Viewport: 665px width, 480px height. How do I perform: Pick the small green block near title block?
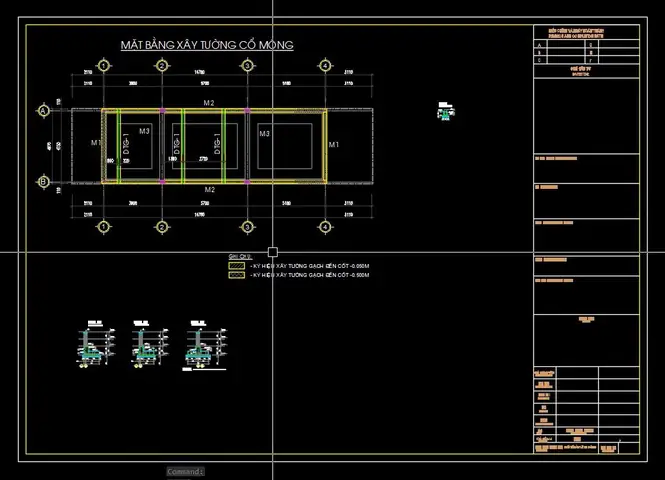point(445,112)
